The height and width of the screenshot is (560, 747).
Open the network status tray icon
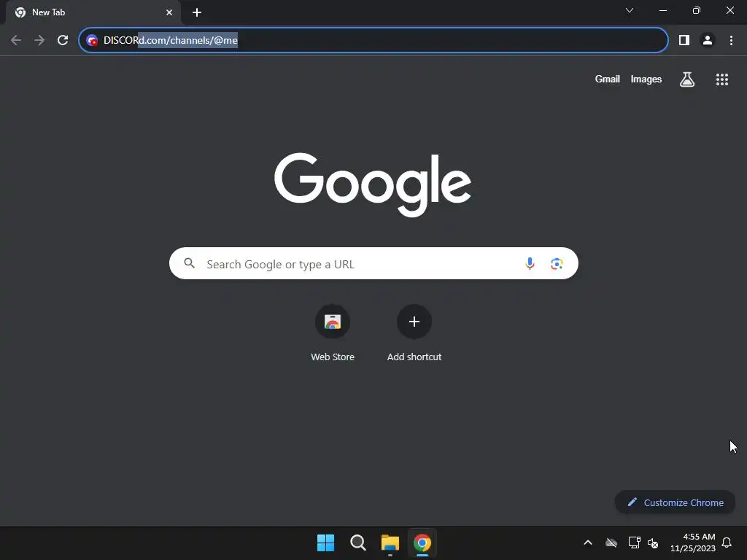[x=634, y=542]
